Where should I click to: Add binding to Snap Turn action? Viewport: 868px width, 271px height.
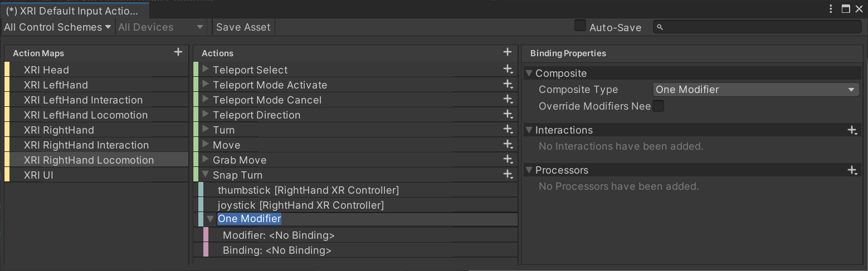coord(508,175)
